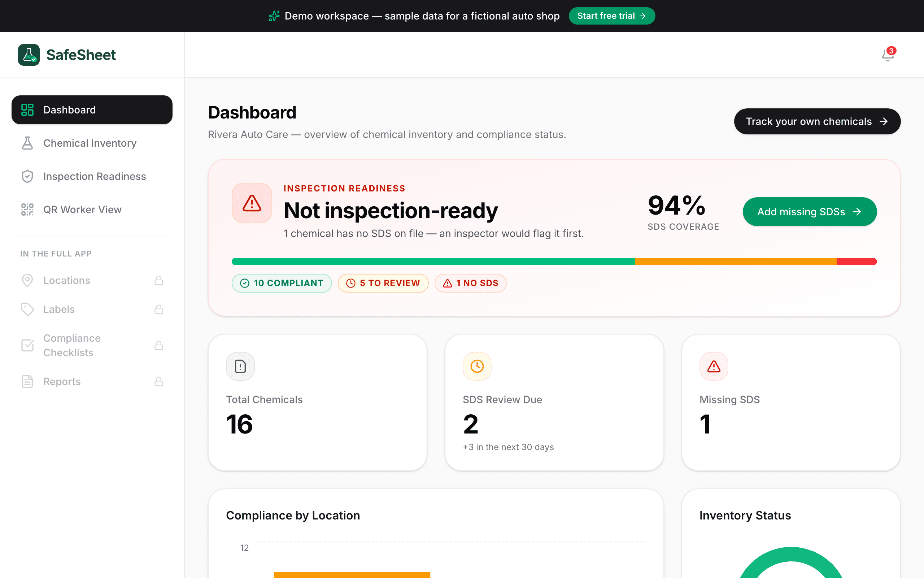The height and width of the screenshot is (578, 924).
Task: Click the QR code icon in sidebar
Action: 27,210
